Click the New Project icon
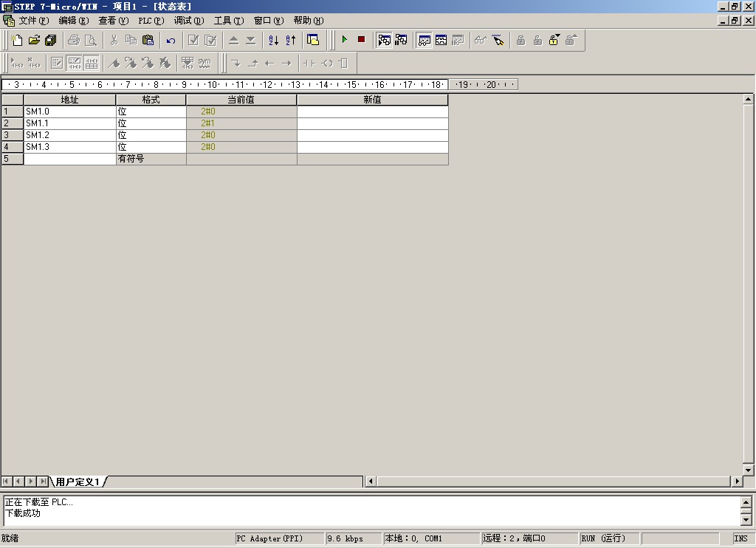The image size is (756, 548). (x=17, y=40)
